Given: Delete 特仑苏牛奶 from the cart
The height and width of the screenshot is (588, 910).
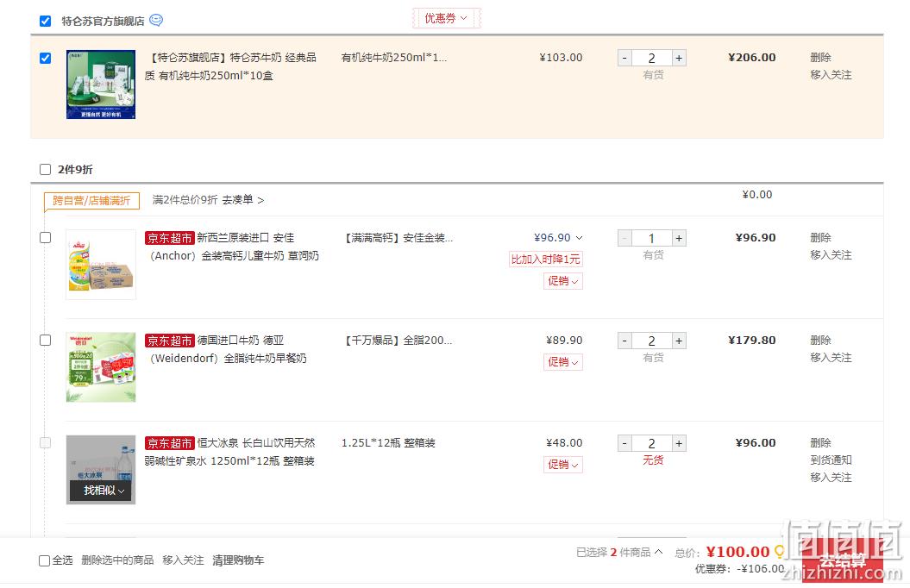Looking at the screenshot, I should (820, 58).
